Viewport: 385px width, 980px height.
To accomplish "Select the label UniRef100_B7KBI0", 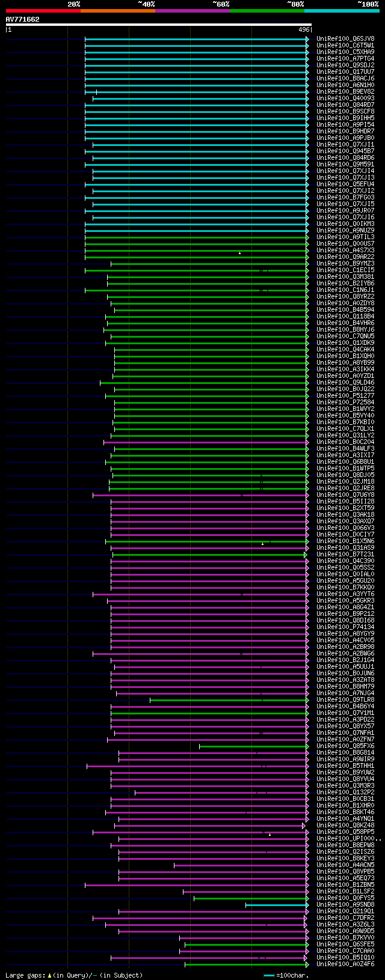I will [345, 422].
